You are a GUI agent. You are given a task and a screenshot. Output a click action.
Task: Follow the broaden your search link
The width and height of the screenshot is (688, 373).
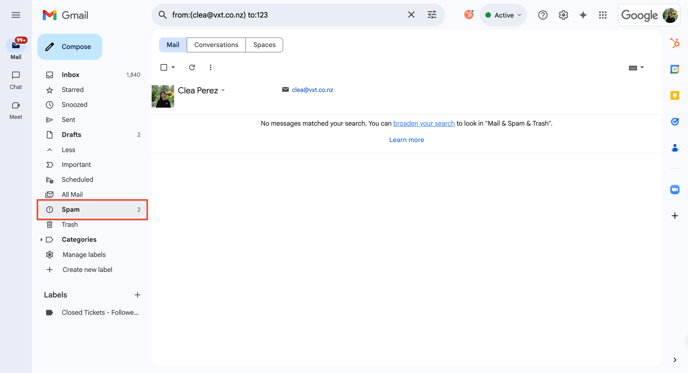click(x=424, y=124)
